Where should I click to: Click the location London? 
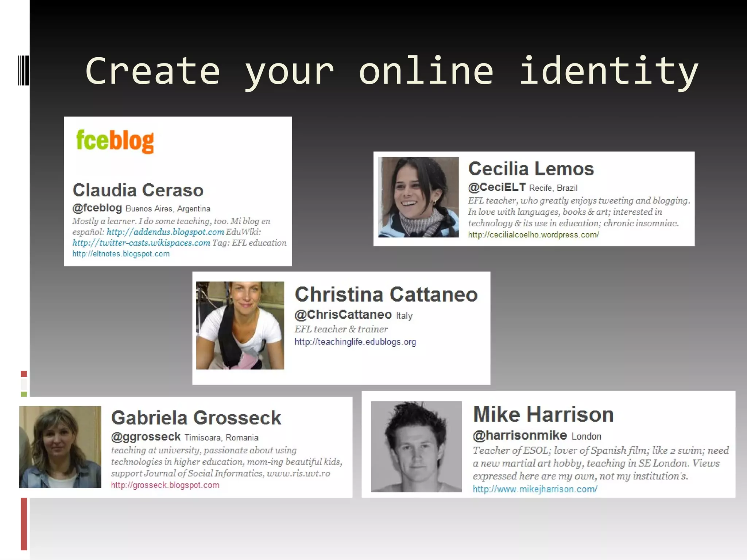click(x=587, y=436)
